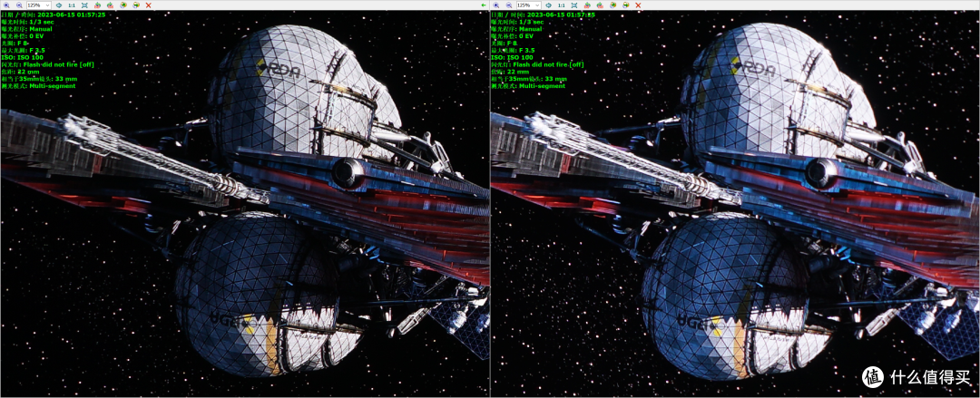Zoom out on the left image pane

19,5
